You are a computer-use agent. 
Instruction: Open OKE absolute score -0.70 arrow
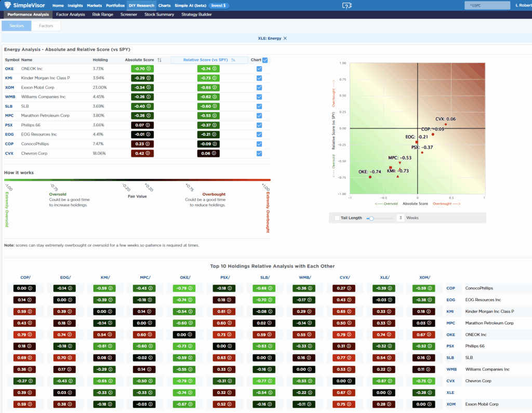[149, 69]
